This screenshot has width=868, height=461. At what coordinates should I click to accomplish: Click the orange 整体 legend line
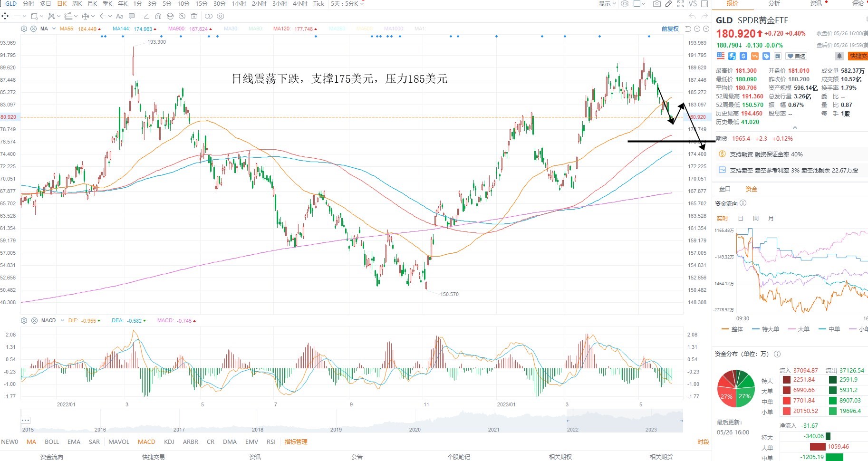tap(732, 329)
